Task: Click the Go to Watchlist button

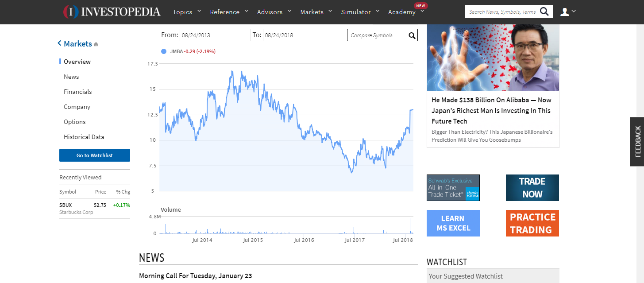Action: pyautogui.click(x=95, y=155)
